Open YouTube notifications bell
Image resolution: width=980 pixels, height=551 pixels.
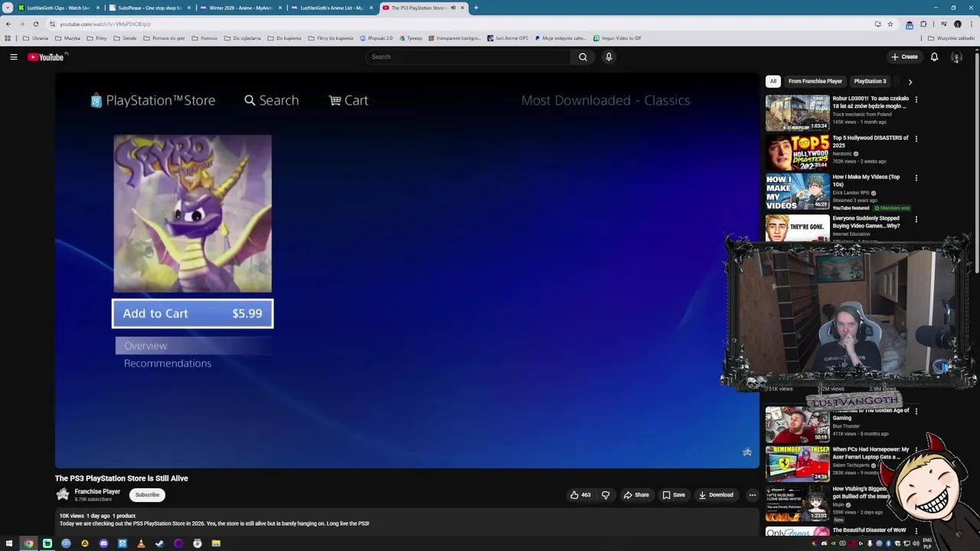coord(934,57)
